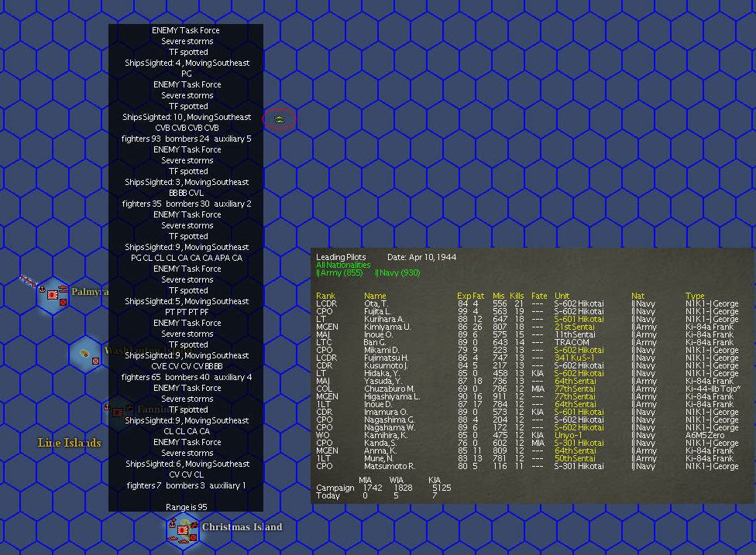Sort pilots by Mis column header
This screenshot has width=756, height=555.
499,296
